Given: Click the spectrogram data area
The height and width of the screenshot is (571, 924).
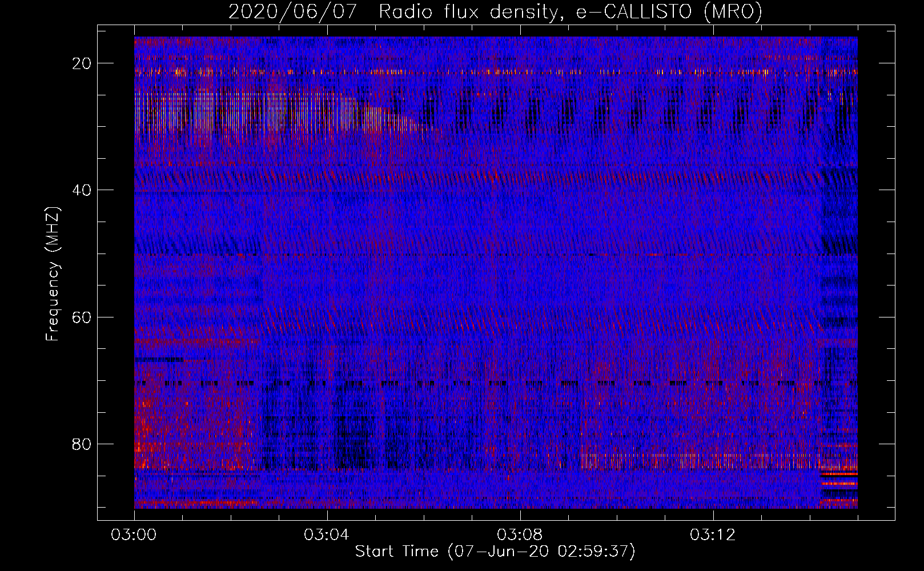Looking at the screenshot, I should (496, 273).
